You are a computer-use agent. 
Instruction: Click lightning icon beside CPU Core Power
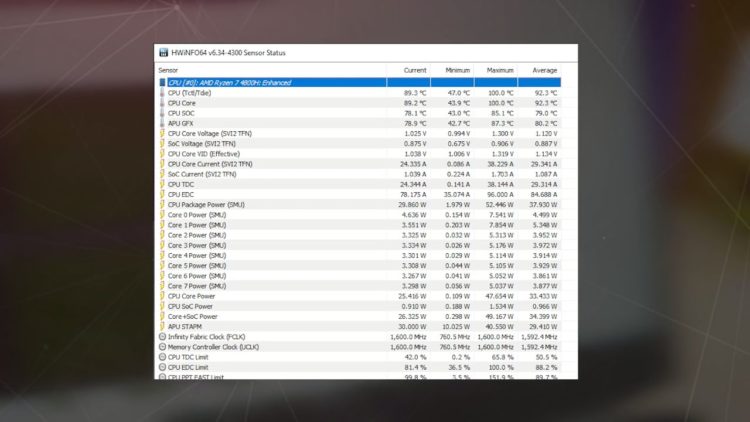click(162, 296)
